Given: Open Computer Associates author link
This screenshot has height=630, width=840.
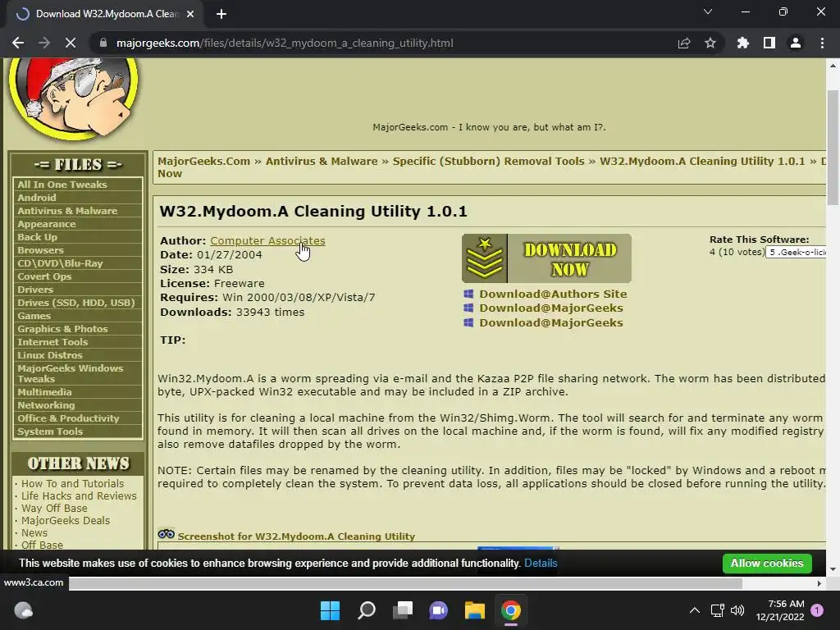Looking at the screenshot, I should point(267,241).
